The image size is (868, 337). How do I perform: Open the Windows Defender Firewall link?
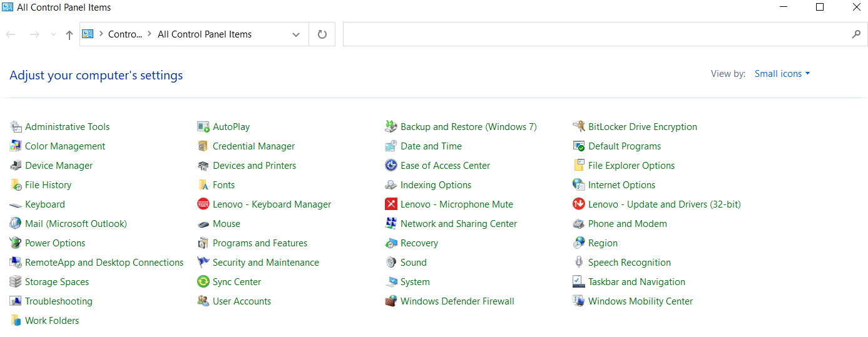[457, 301]
